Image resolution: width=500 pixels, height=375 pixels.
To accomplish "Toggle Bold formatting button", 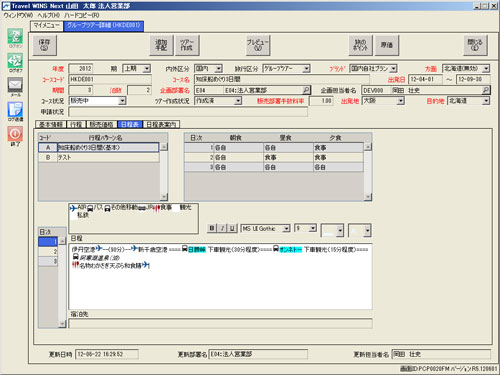I will click(x=211, y=228).
